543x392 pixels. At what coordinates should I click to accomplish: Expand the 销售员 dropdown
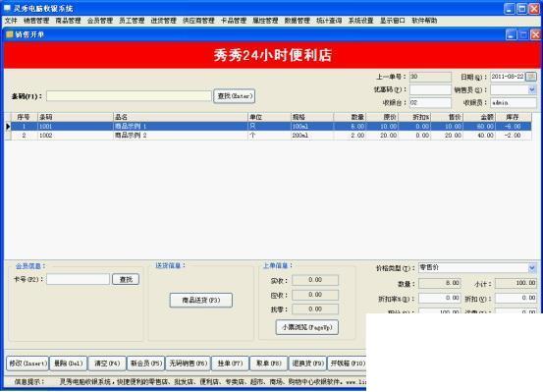532,89
